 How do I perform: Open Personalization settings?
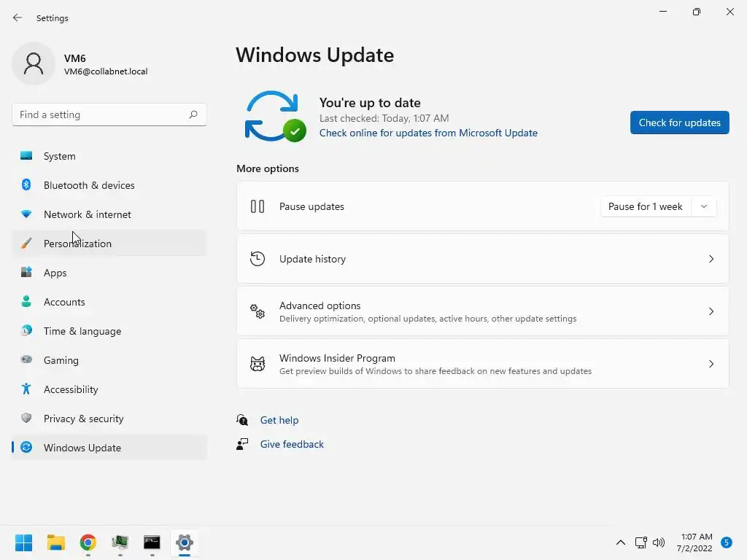(x=109, y=244)
